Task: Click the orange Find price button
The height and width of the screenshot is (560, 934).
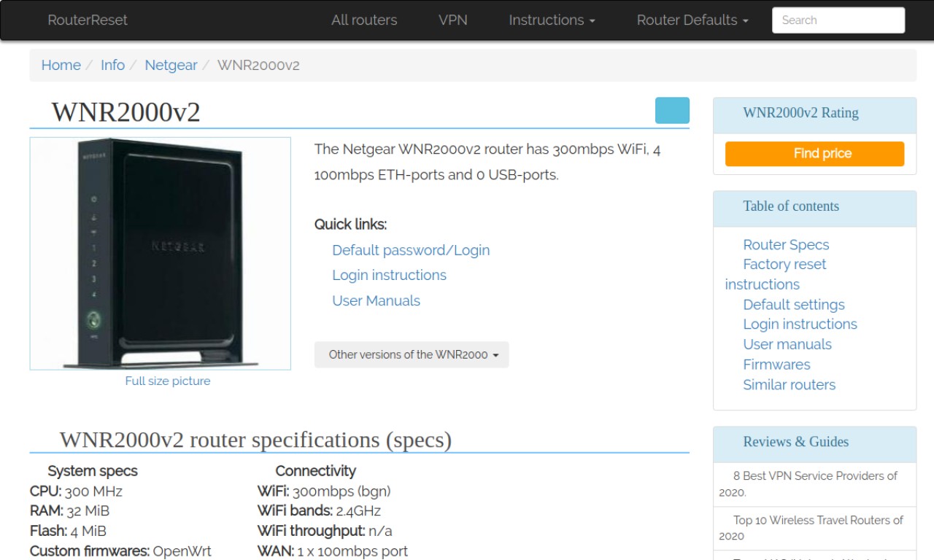Action: pyautogui.click(x=814, y=153)
